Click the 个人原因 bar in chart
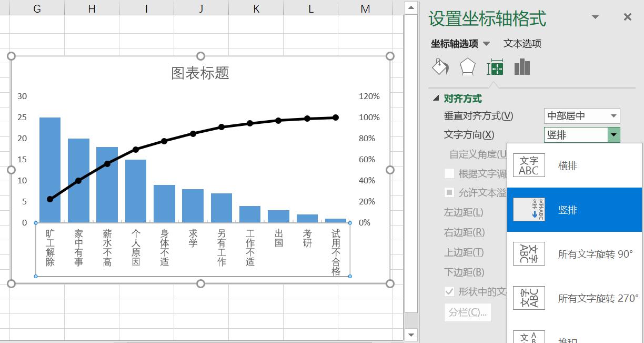This screenshot has width=644, height=343. point(136,191)
